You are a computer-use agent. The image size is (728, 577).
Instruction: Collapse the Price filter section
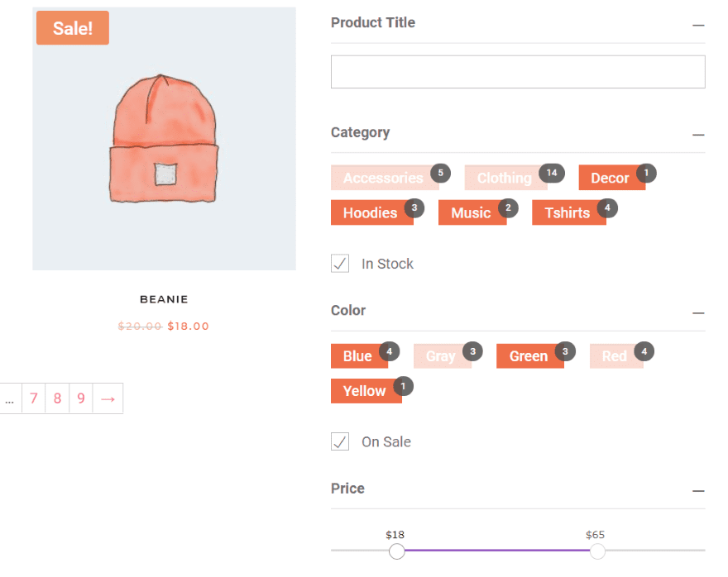tap(698, 490)
